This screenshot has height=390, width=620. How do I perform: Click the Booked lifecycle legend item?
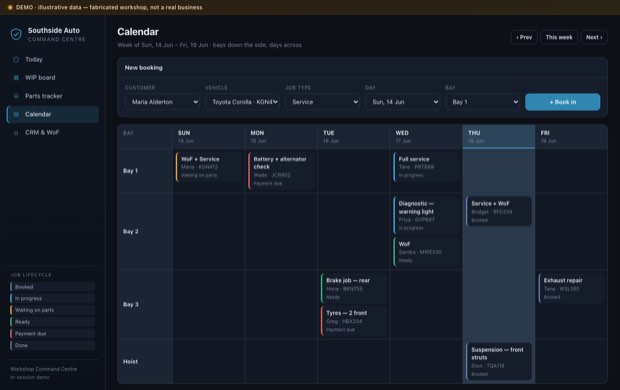tap(53, 287)
